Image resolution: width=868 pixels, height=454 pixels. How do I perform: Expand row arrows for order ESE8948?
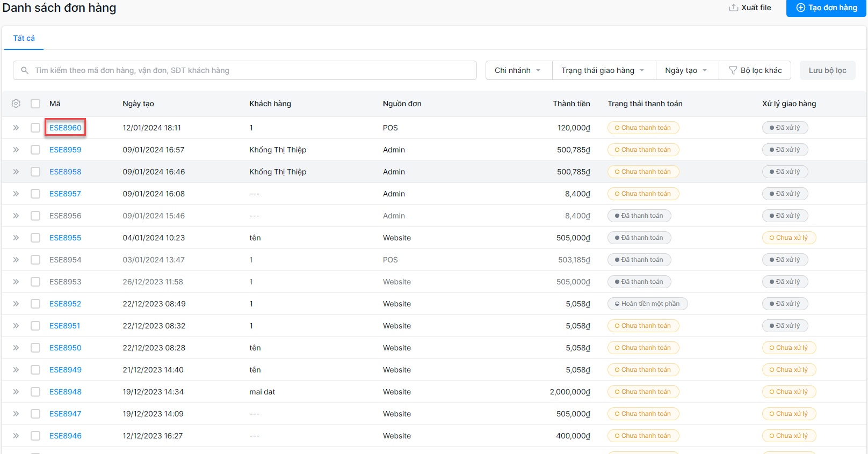16,392
